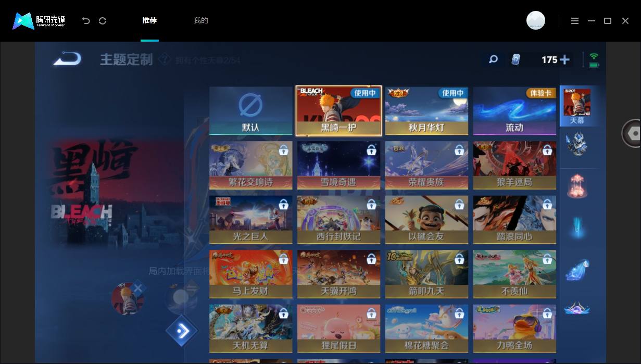Screen dimensions: 641x364
Task: Open the locked 踏浪同心 theme
Action: [x=514, y=220]
